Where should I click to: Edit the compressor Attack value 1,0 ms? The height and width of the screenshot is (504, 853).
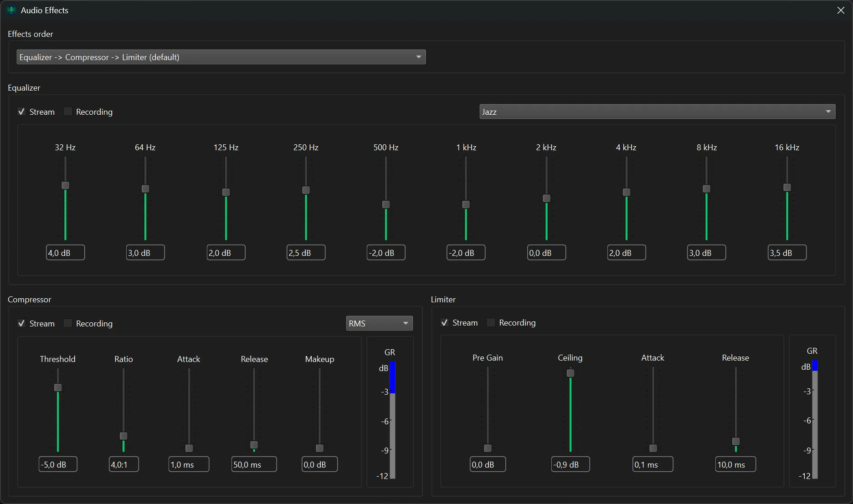tap(188, 463)
